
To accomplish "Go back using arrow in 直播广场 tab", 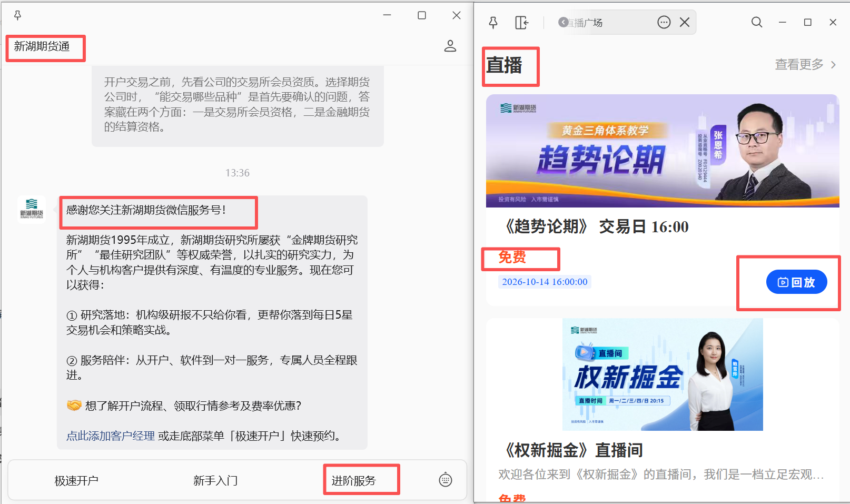I will point(563,22).
